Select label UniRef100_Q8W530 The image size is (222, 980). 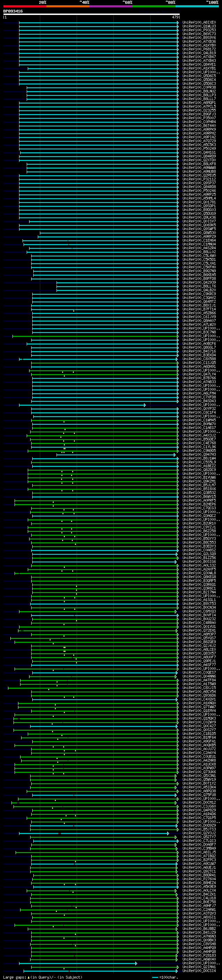[199, 233]
